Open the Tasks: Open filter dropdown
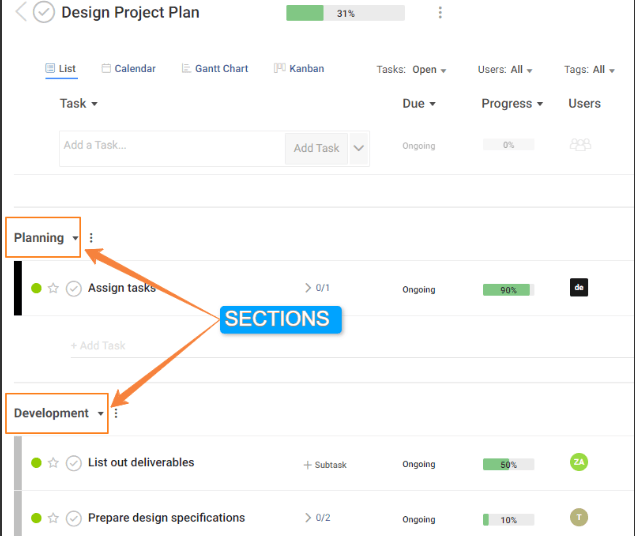 point(411,70)
